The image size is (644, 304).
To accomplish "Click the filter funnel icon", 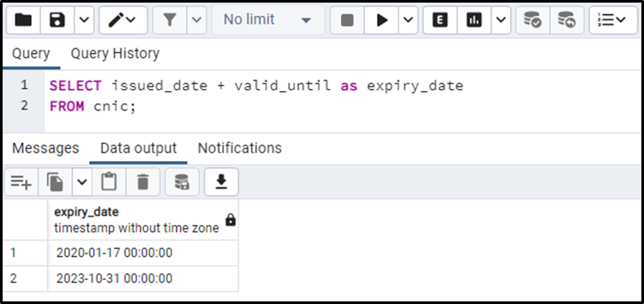I will point(170,20).
